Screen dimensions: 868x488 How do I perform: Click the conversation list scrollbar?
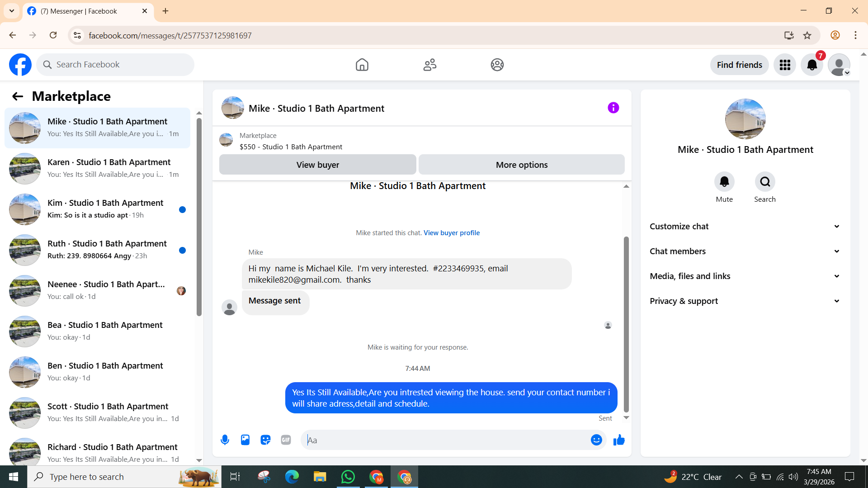[199, 217]
